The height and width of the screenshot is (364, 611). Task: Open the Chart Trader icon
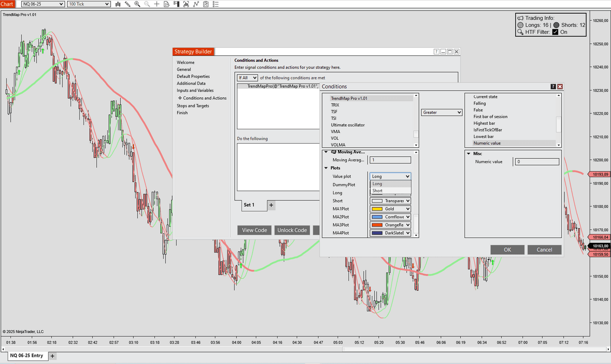coord(176,4)
